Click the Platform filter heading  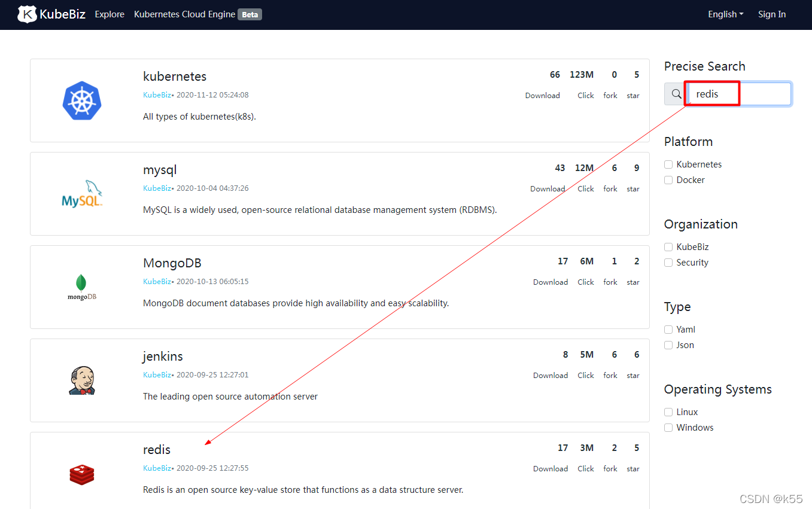pos(688,142)
